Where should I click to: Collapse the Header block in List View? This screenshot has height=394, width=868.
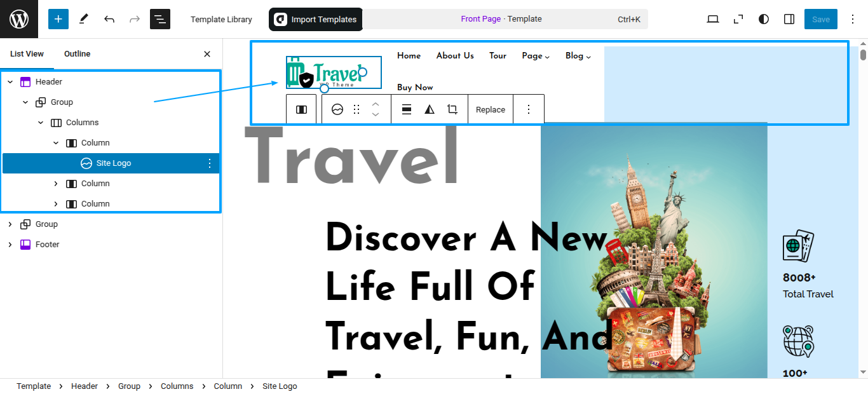(10, 82)
